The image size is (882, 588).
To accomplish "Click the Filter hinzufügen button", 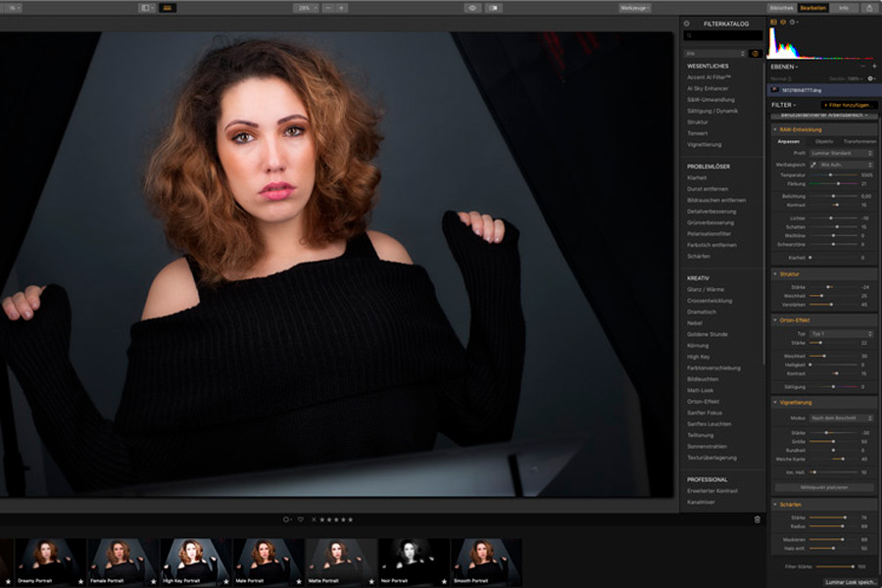I will (x=848, y=104).
